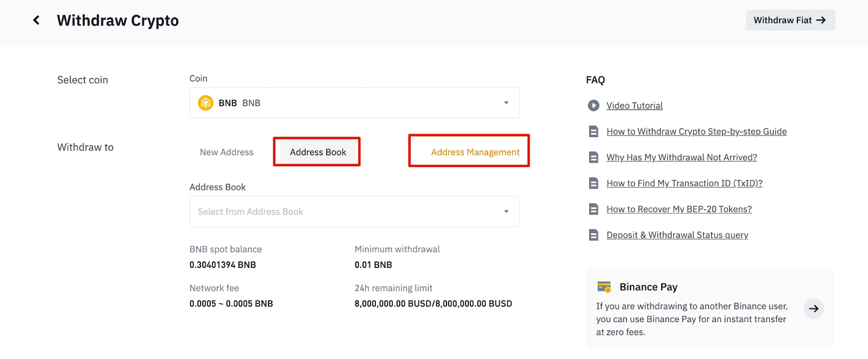This screenshot has width=868, height=359.
Task: Open the Video Tutorial link
Action: pyautogui.click(x=635, y=106)
